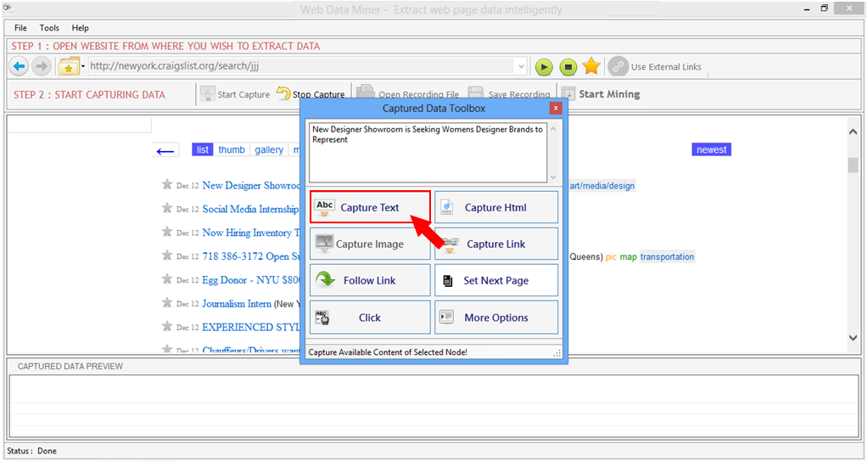Image resolution: width=868 pixels, height=461 pixels.
Task: Open the File menu
Action: click(x=20, y=28)
